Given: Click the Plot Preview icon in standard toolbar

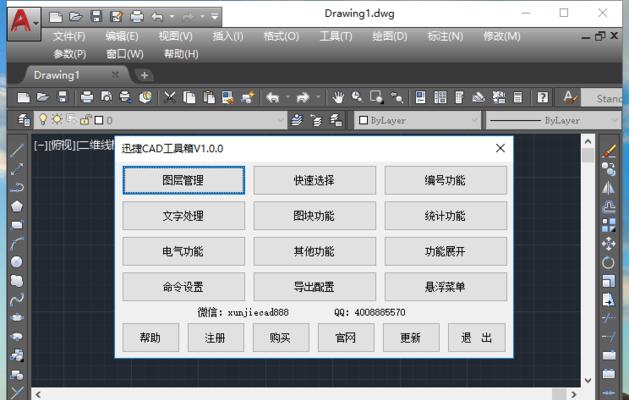Looking at the screenshot, I should [106, 97].
